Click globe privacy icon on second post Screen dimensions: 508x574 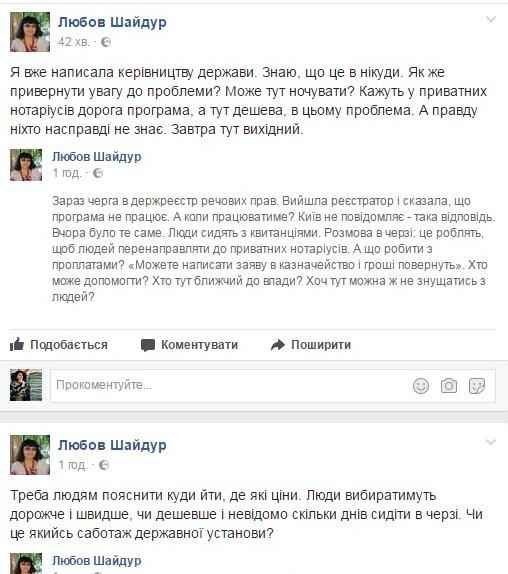[x=104, y=465]
